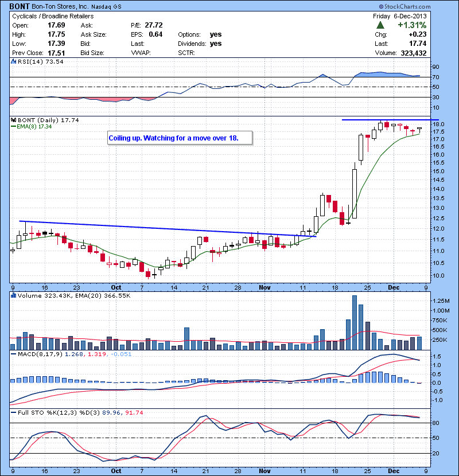Viewport: 459px width, 476px height.
Task: Click the 'BONT (Daily) 17.74' label
Action: [x=48, y=120]
